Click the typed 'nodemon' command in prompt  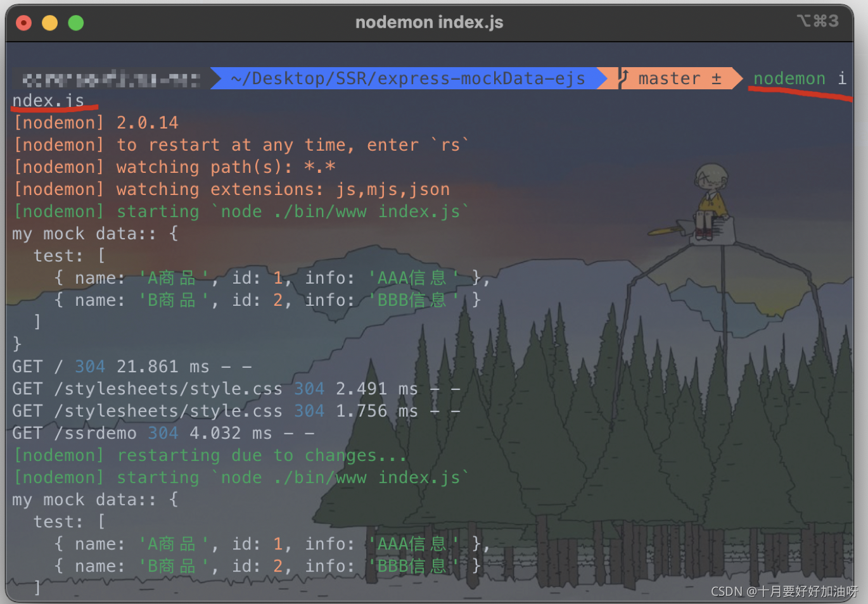tap(789, 79)
